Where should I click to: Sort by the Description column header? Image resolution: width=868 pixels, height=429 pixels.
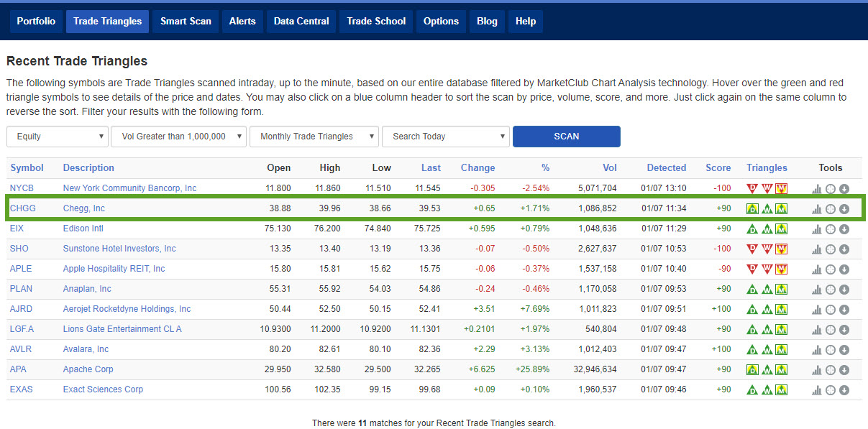click(x=88, y=167)
